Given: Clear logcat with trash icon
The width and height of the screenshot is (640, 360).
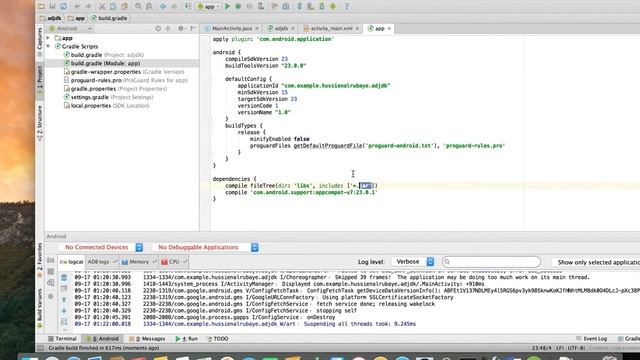Looking at the screenshot, I should pos(64,278).
